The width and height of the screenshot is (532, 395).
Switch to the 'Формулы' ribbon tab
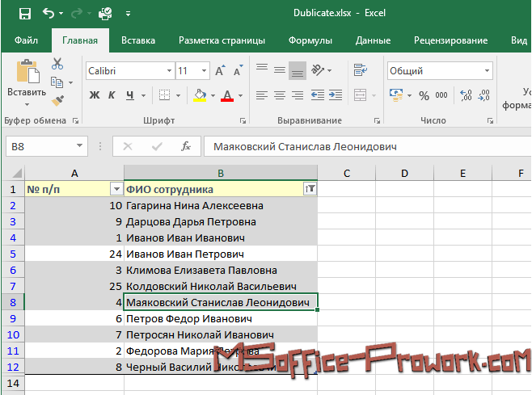[x=310, y=40]
